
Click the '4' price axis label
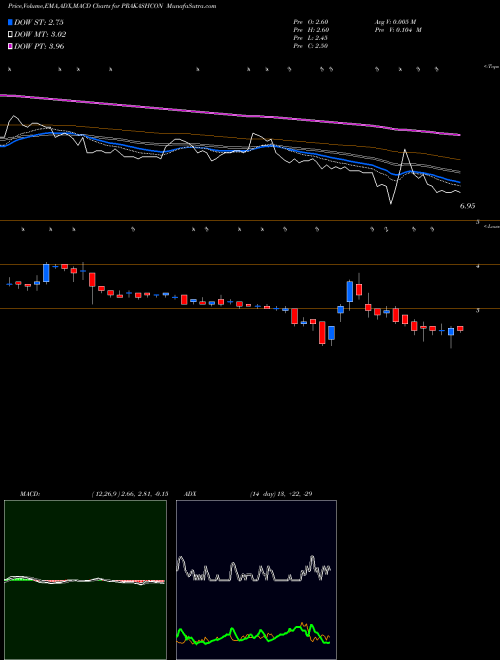click(478, 266)
